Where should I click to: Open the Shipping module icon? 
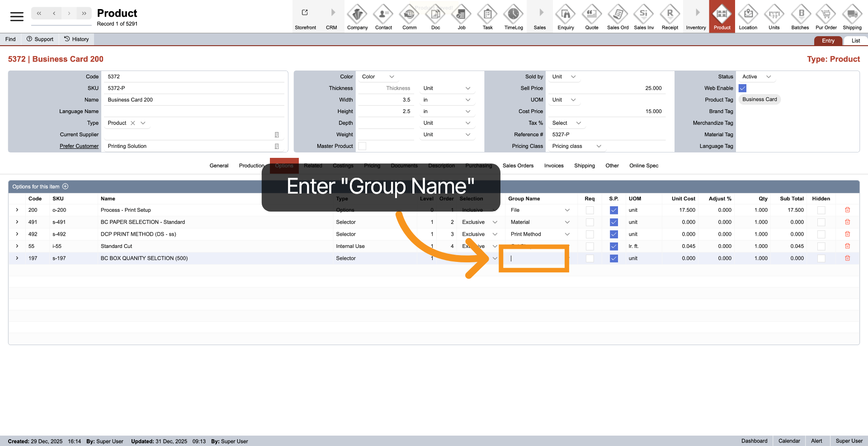[852, 14]
